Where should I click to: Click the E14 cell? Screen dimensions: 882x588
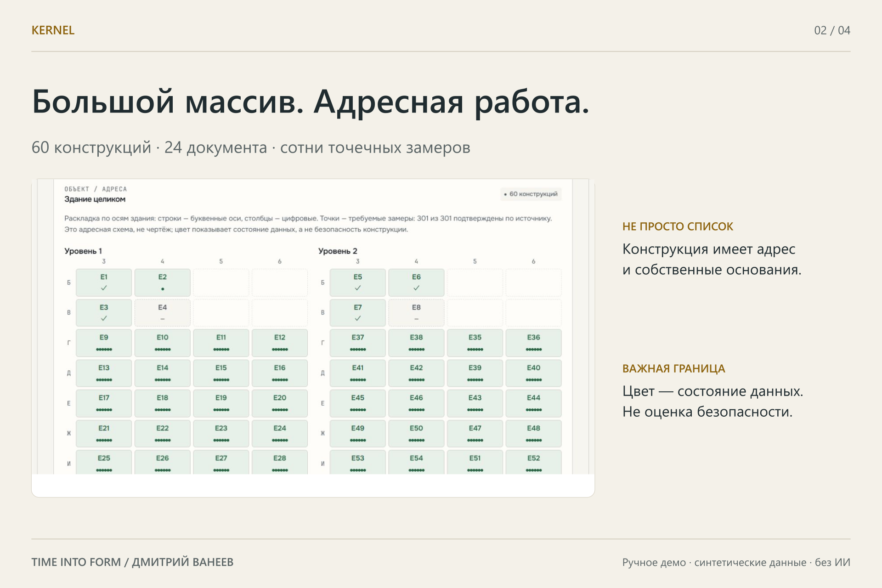point(163,373)
